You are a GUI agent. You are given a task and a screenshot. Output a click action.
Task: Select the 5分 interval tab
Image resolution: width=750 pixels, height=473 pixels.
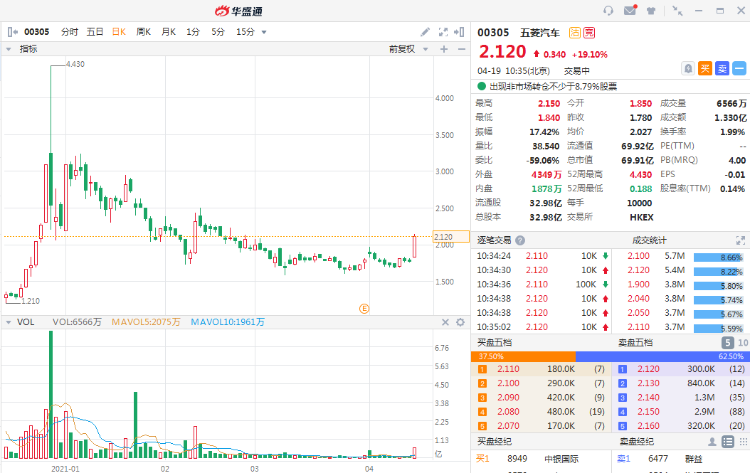coord(218,32)
